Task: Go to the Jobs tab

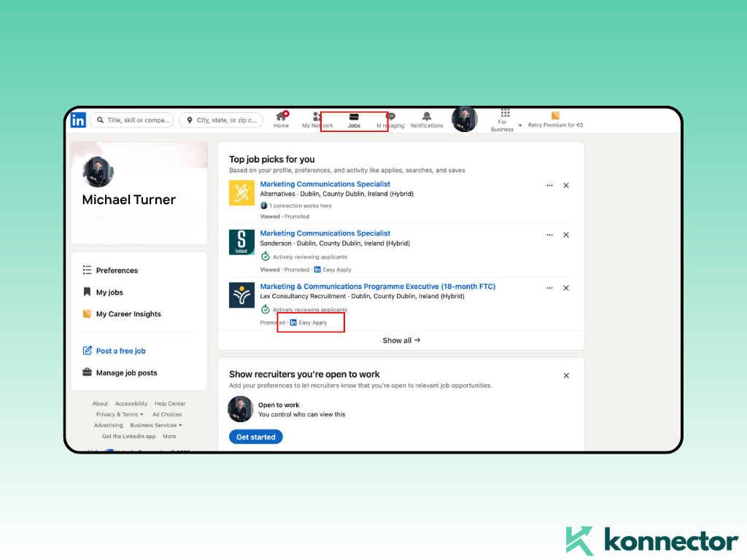Action: (x=354, y=121)
